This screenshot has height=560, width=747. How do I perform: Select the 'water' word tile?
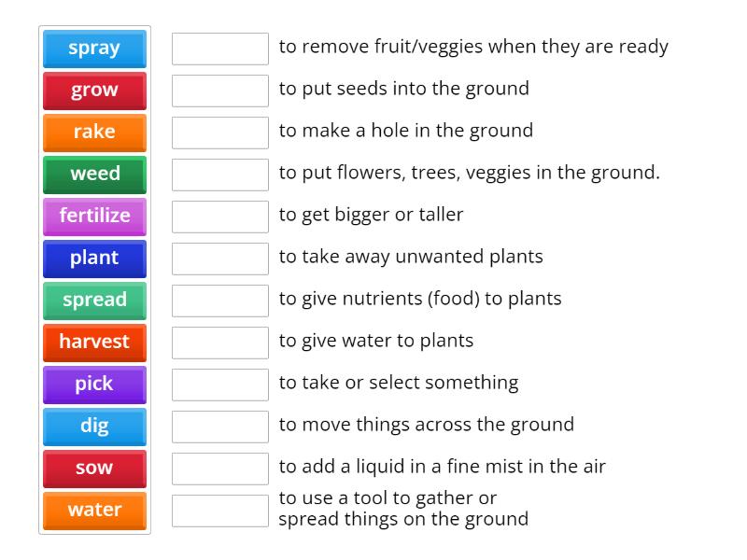point(93,511)
